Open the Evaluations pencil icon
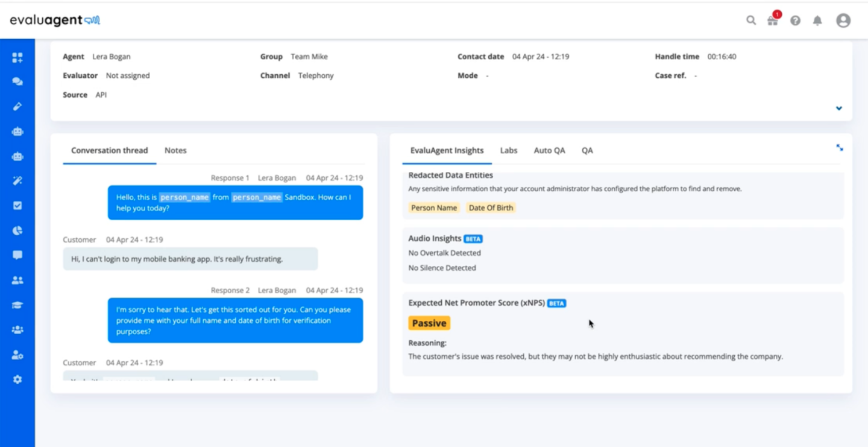 [x=17, y=106]
